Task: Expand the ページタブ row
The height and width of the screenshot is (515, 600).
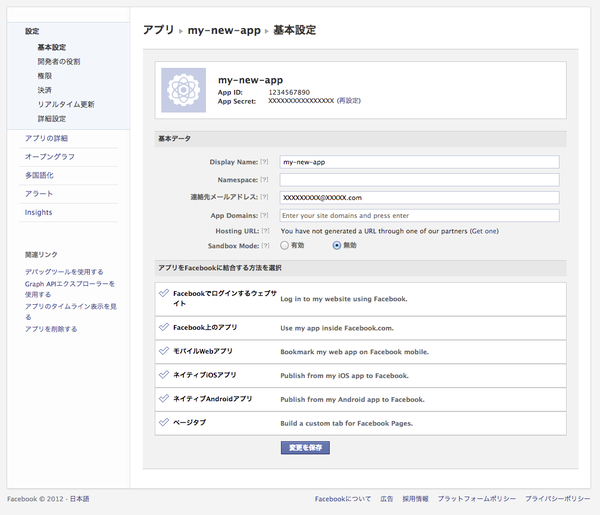Action: (x=360, y=423)
